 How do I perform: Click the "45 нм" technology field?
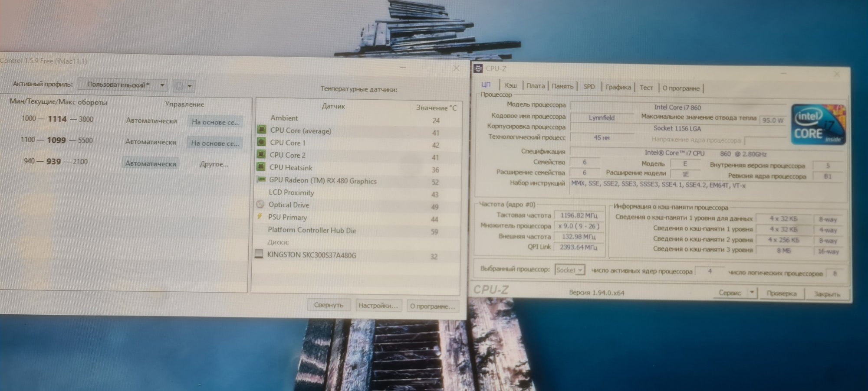[x=602, y=137]
